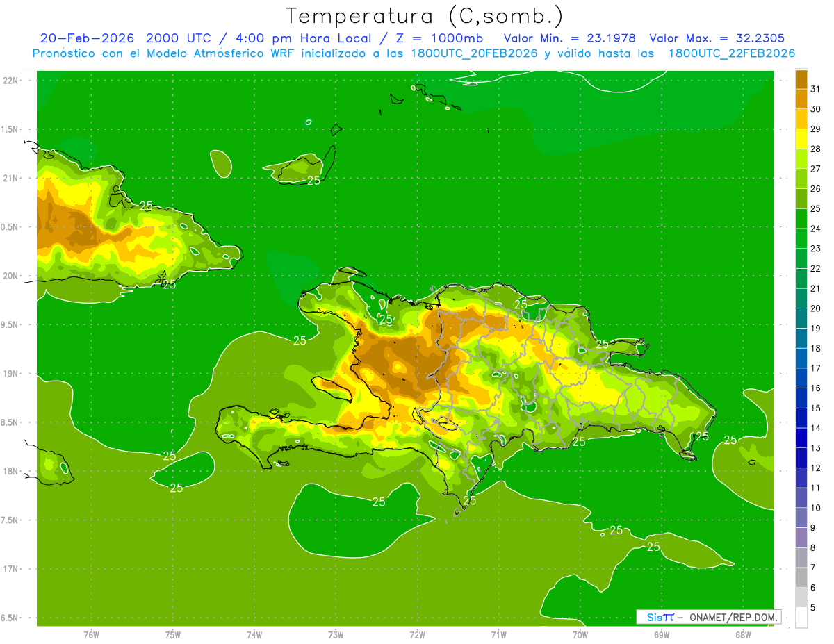Click the '68W' longitude label

click(743, 635)
